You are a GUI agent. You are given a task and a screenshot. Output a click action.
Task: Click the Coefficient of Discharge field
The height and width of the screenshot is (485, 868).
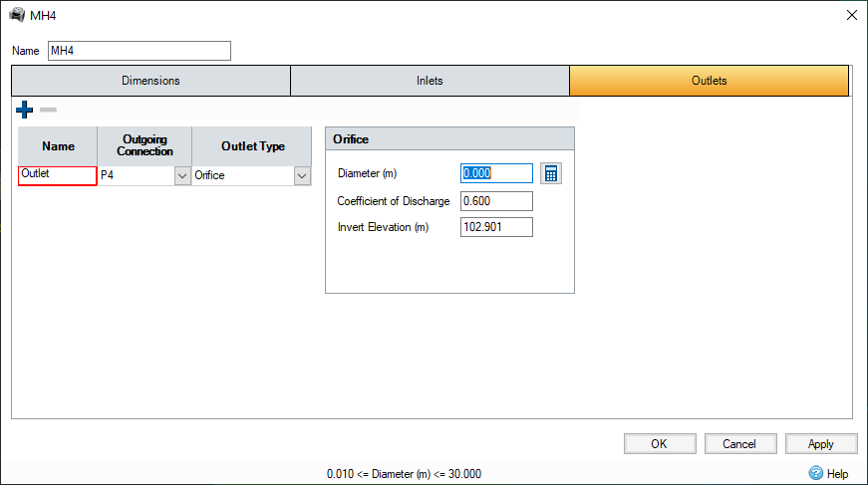tap(496, 201)
